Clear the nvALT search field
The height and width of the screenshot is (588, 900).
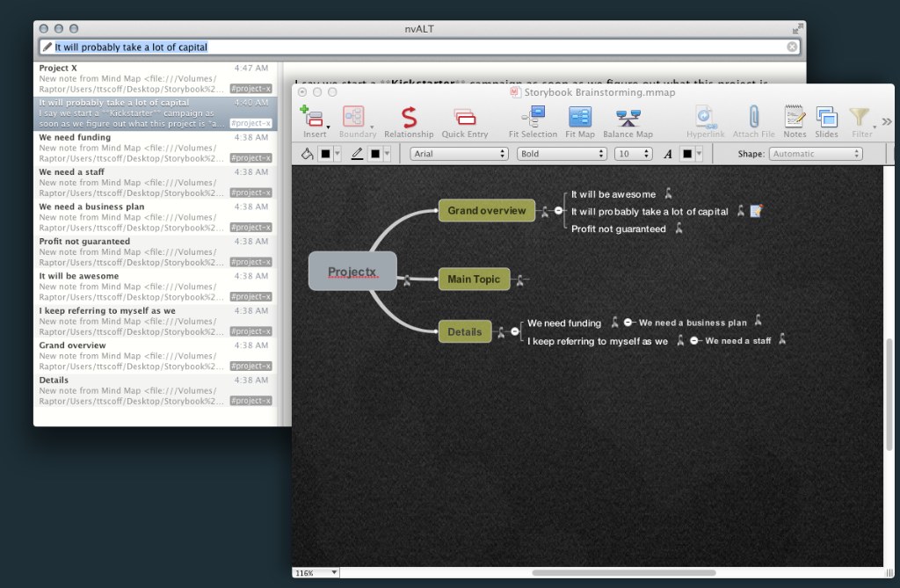pos(792,47)
